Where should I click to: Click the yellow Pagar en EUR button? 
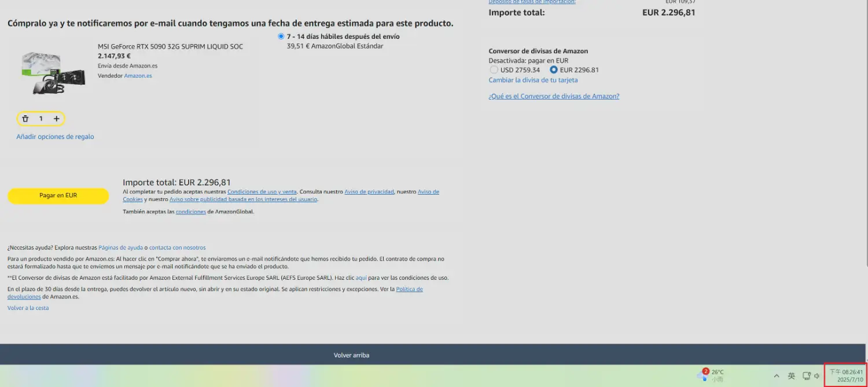(58, 196)
